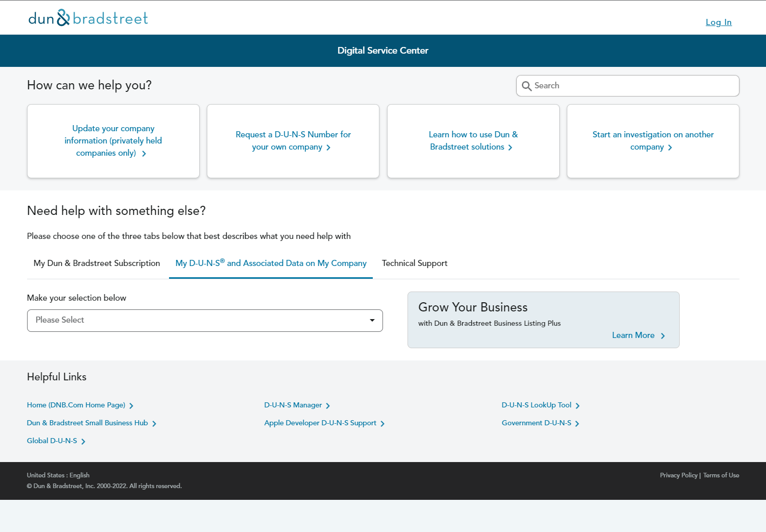
Task: Open Update your company information card
Action: (x=113, y=141)
